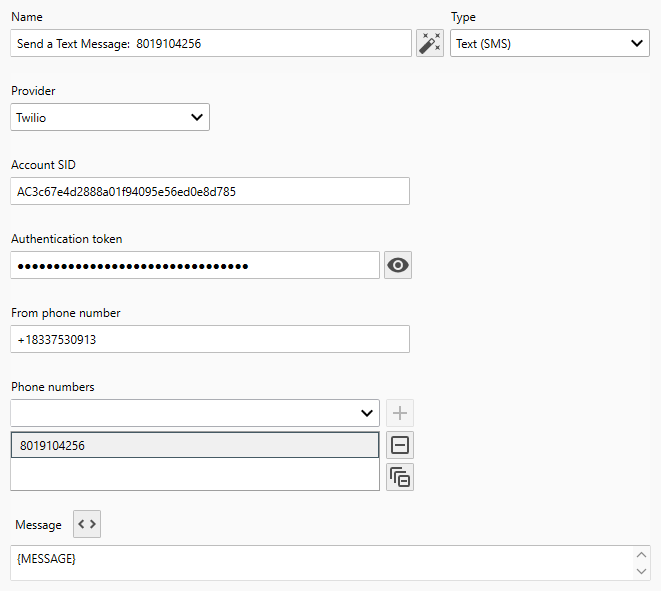
Task: Click the Message box scroll up arrow
Action: pyautogui.click(x=641, y=555)
